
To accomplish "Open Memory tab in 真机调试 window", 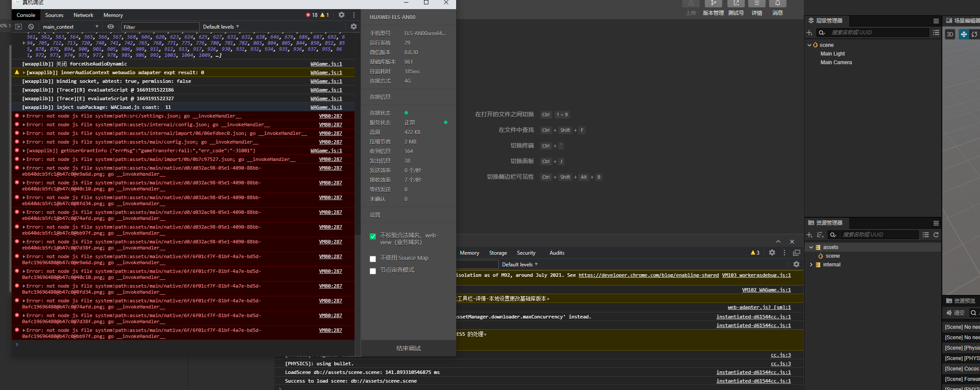I will (113, 15).
